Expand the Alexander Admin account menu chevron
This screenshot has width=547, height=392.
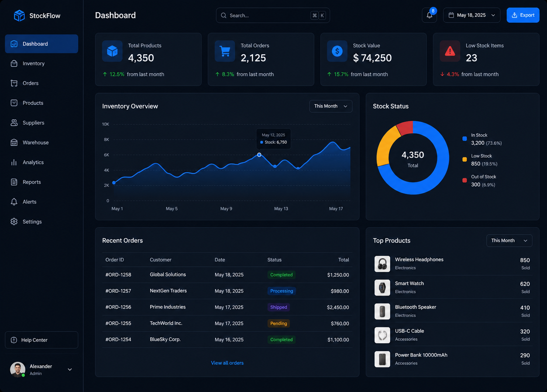pos(70,369)
